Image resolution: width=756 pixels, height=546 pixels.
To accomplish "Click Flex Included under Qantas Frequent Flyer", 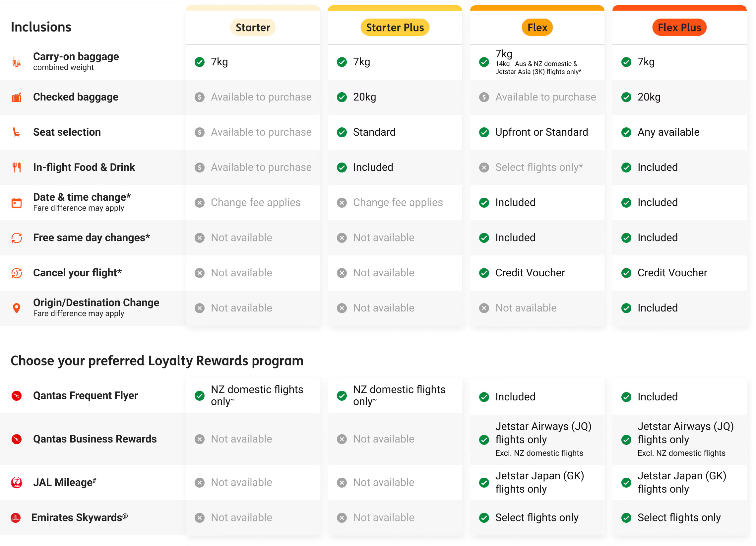I will (x=515, y=397).
